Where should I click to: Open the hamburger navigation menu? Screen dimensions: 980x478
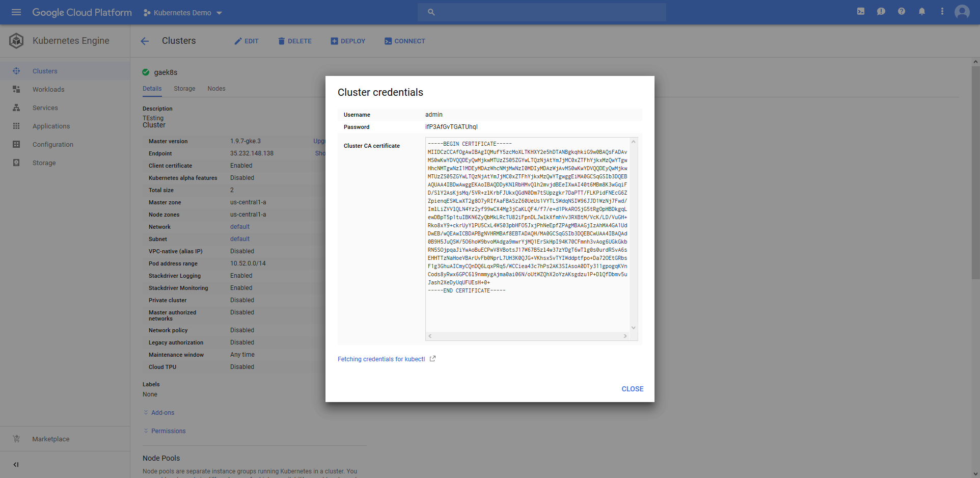[x=16, y=12]
